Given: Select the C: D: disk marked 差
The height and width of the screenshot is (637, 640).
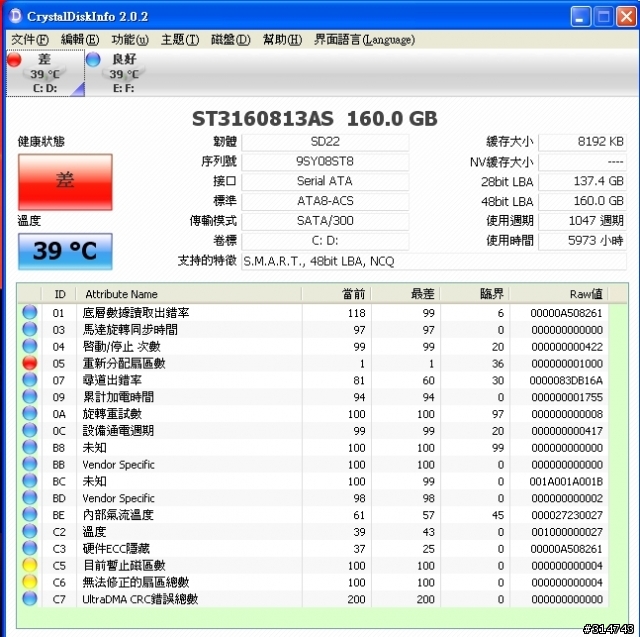Looking at the screenshot, I should pos(45,73).
